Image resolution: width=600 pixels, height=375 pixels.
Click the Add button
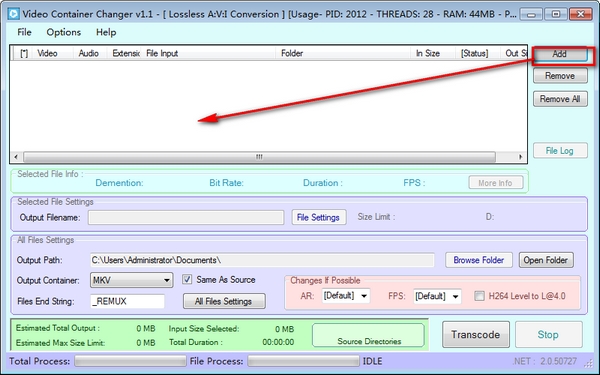(x=560, y=54)
